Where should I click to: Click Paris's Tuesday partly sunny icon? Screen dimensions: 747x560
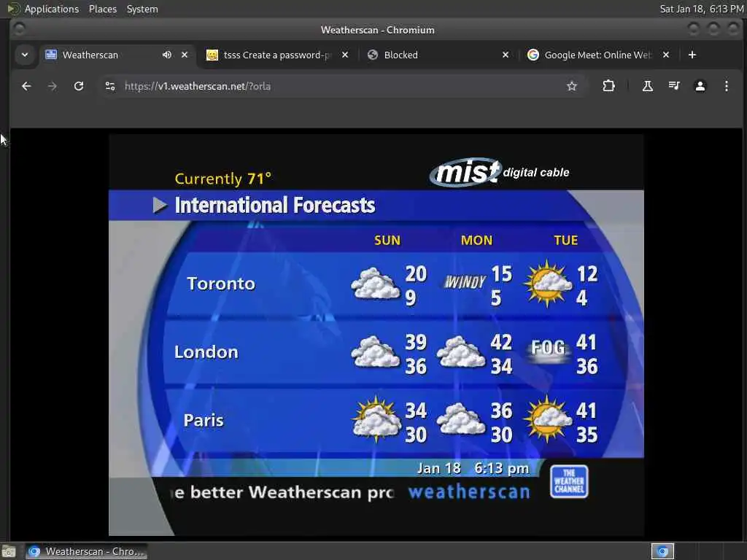pos(548,419)
